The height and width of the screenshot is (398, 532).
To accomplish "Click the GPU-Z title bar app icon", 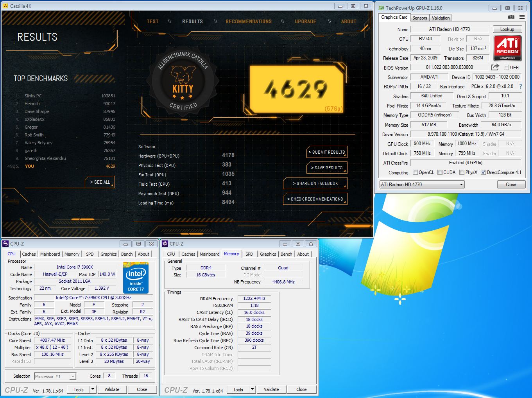I will (381, 8).
